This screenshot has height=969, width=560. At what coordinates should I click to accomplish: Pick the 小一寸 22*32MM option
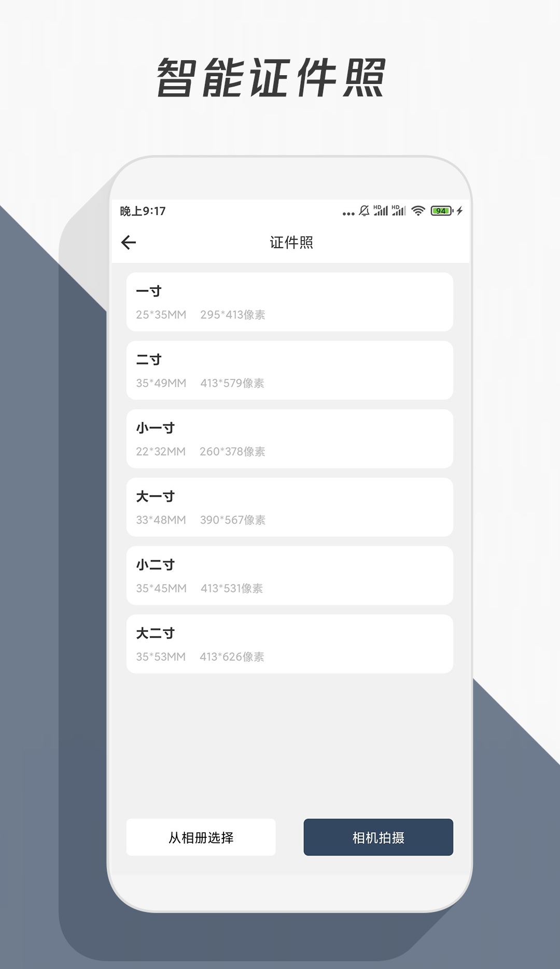click(290, 439)
